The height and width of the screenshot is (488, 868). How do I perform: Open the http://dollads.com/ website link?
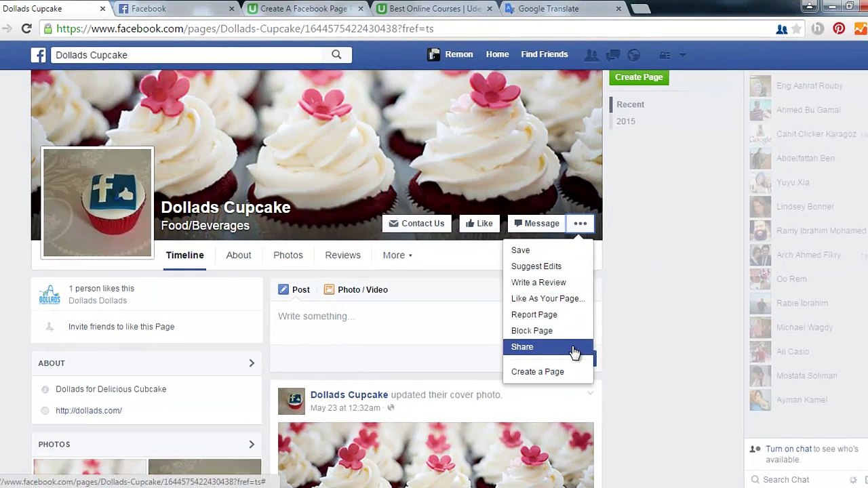(89, 411)
